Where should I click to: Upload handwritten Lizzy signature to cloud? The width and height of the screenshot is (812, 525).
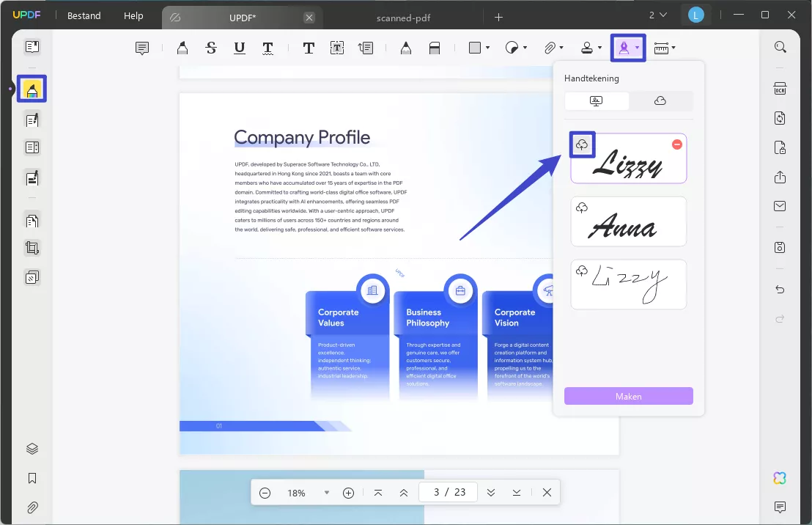point(582,271)
